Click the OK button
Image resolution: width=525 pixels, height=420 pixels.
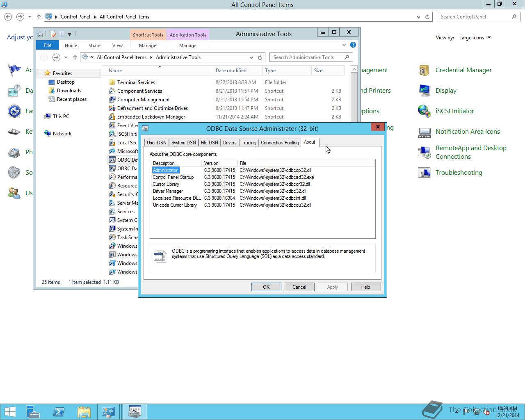(266, 287)
